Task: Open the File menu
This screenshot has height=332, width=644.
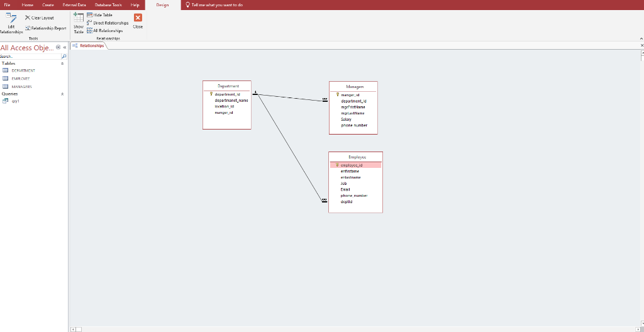Action: (x=7, y=5)
